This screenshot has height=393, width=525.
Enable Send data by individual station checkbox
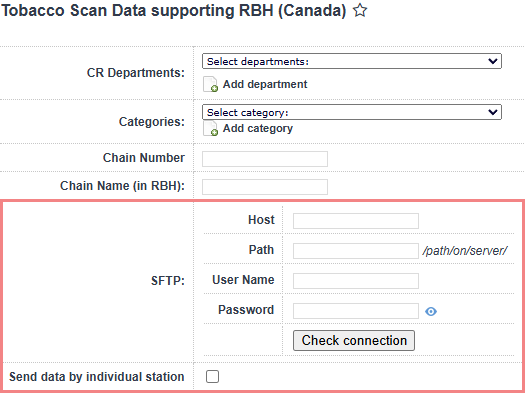[213, 377]
